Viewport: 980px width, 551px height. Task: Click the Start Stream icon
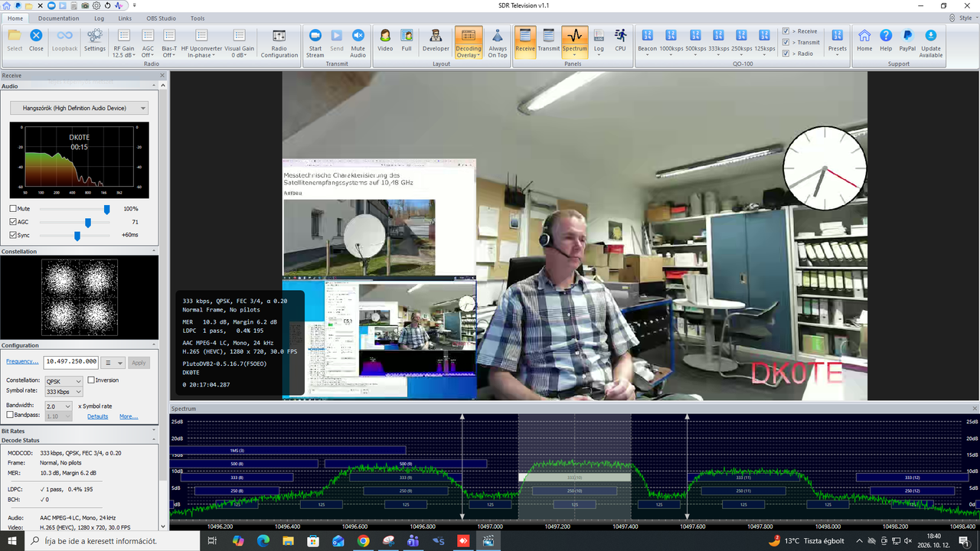coord(315,43)
